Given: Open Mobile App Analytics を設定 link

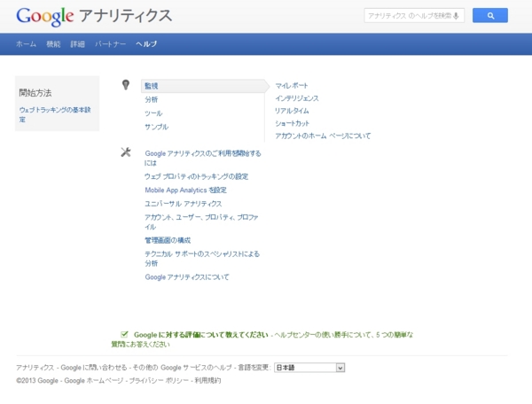Looking at the screenshot, I should [x=185, y=190].
